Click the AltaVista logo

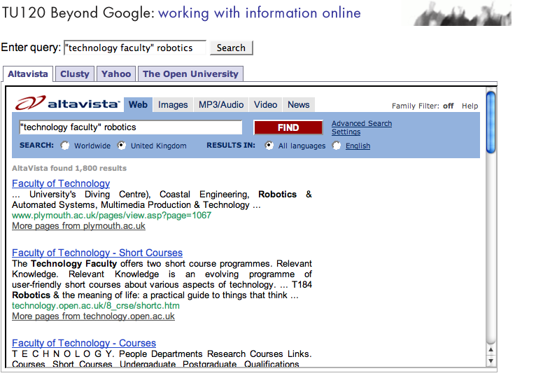(68, 103)
